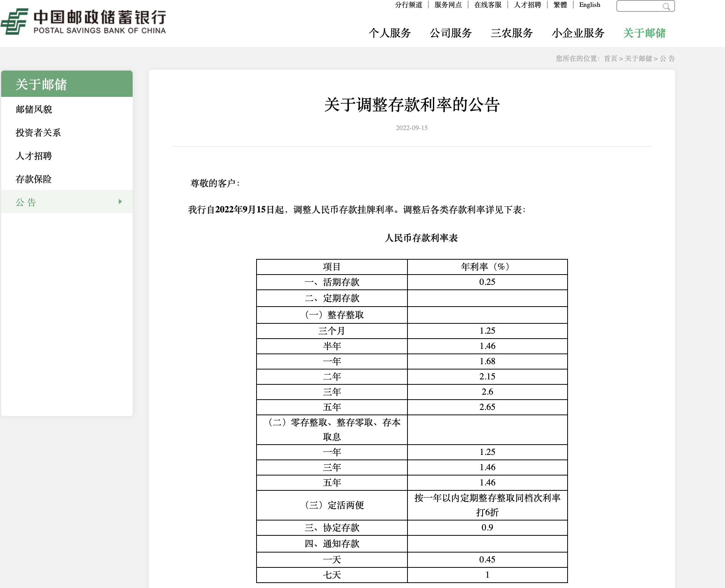This screenshot has width=725, height=588.
Task: Open the 公司服务 menu
Action: pos(451,33)
